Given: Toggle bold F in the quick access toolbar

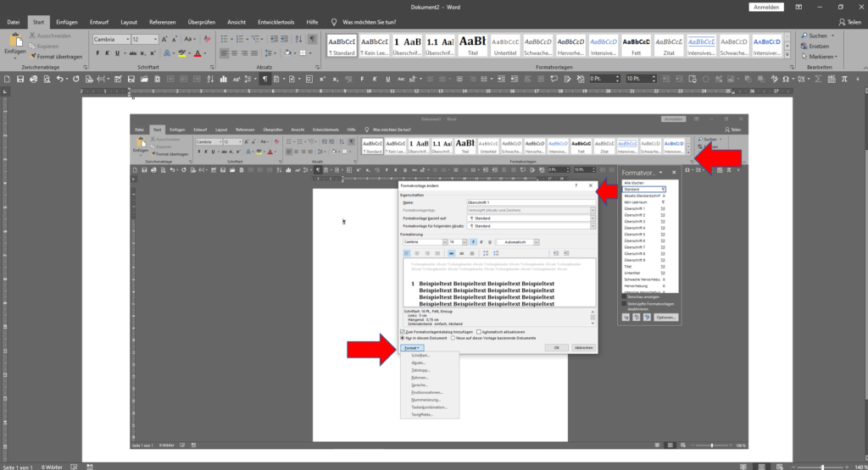Looking at the screenshot, I should 362,79.
